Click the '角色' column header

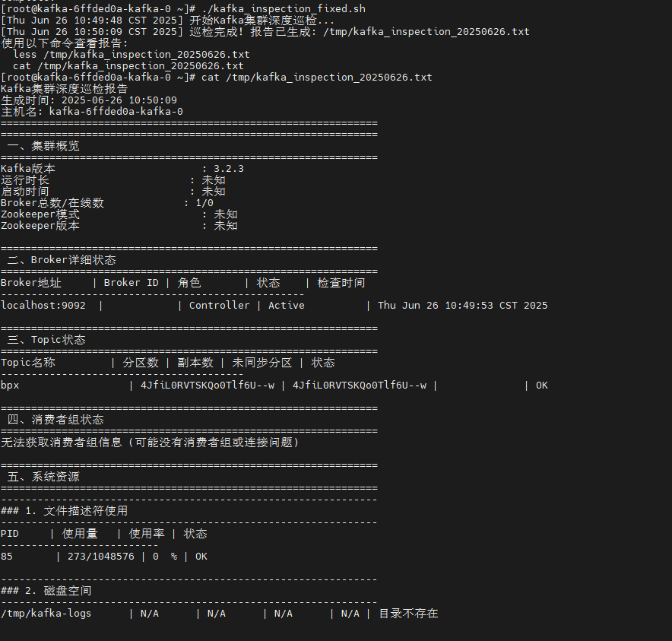(189, 283)
